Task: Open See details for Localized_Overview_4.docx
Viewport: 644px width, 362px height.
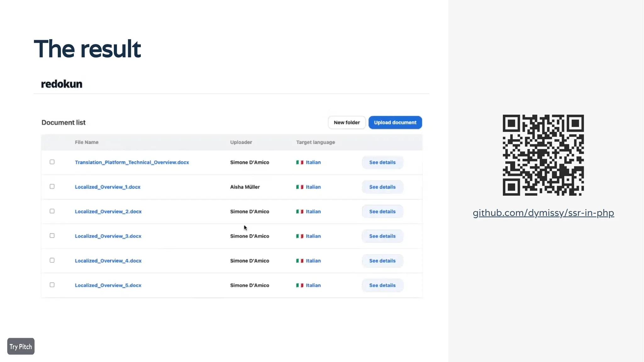Action: (x=382, y=261)
